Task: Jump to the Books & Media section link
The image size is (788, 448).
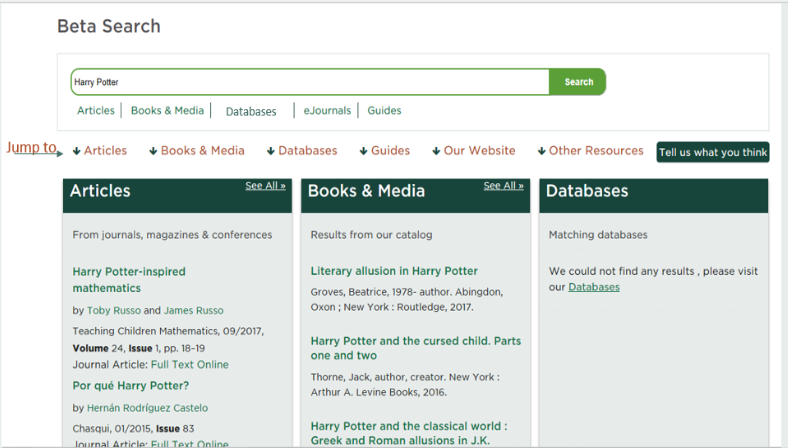Action: tap(203, 151)
